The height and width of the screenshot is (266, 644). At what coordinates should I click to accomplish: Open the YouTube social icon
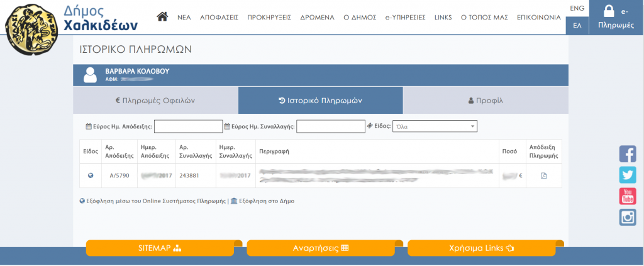pyautogui.click(x=628, y=196)
